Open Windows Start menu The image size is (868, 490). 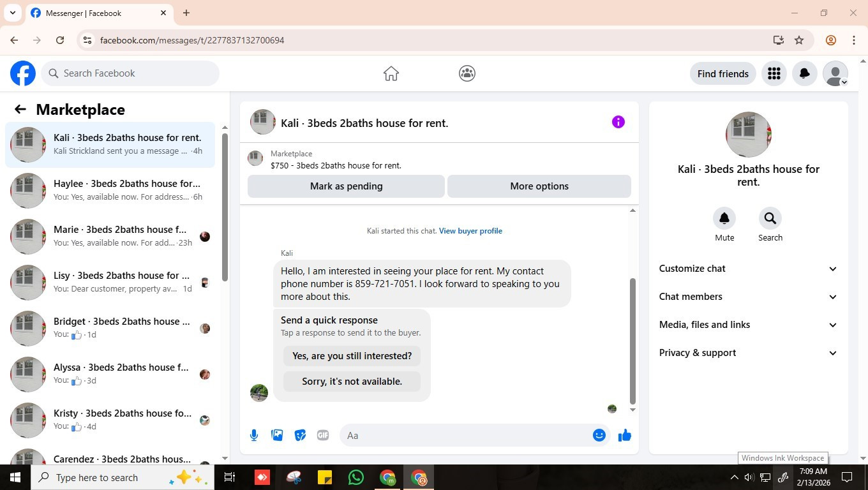15,477
